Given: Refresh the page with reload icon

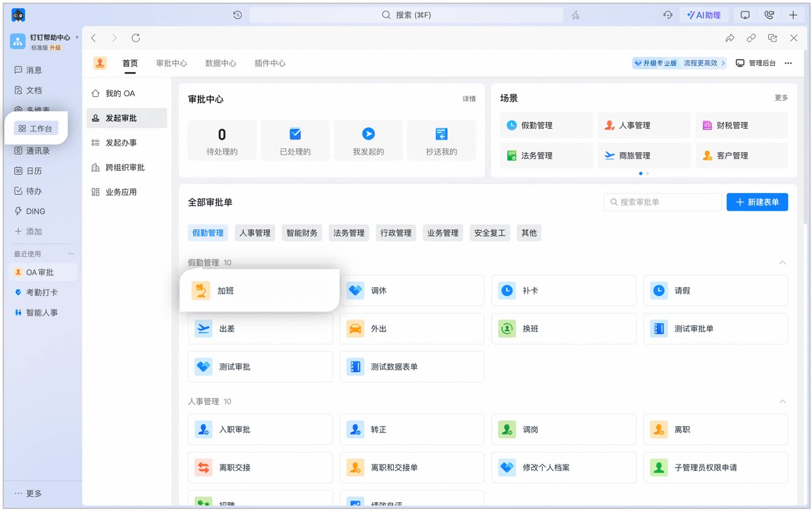Looking at the screenshot, I should 136,38.
